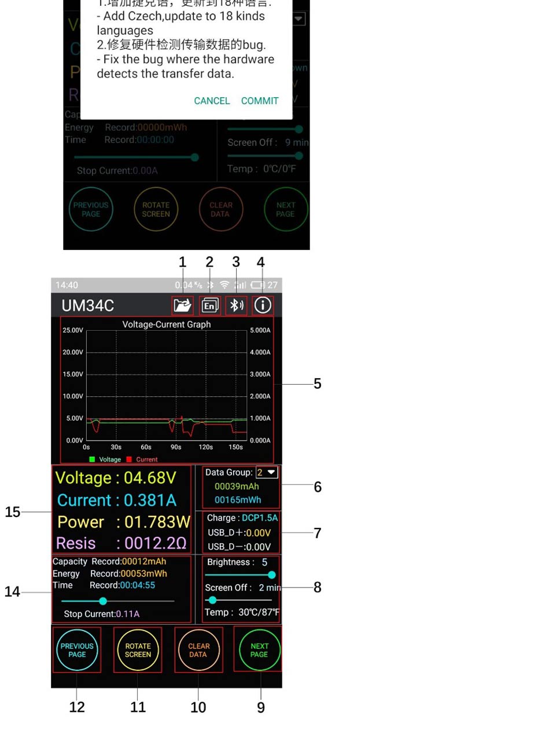Open the folder file icon in header
Viewport: 560px width, 742px height.
pos(182,305)
